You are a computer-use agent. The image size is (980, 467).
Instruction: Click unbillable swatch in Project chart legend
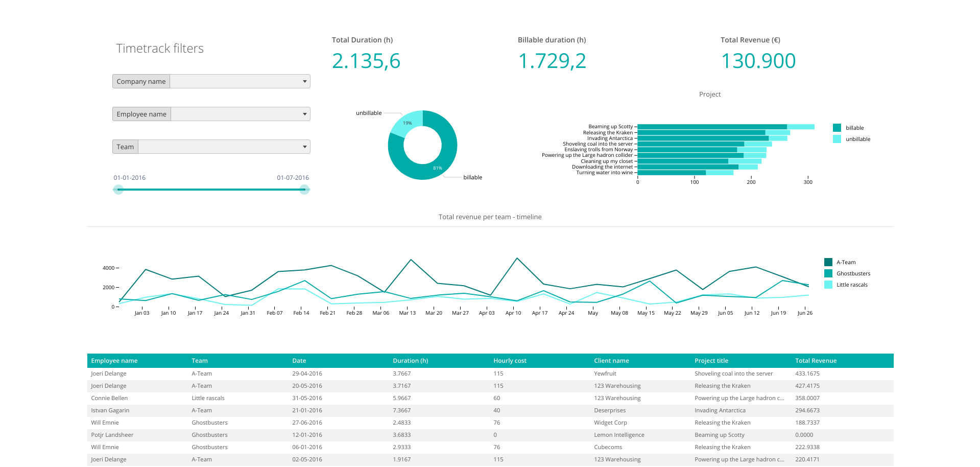(837, 139)
